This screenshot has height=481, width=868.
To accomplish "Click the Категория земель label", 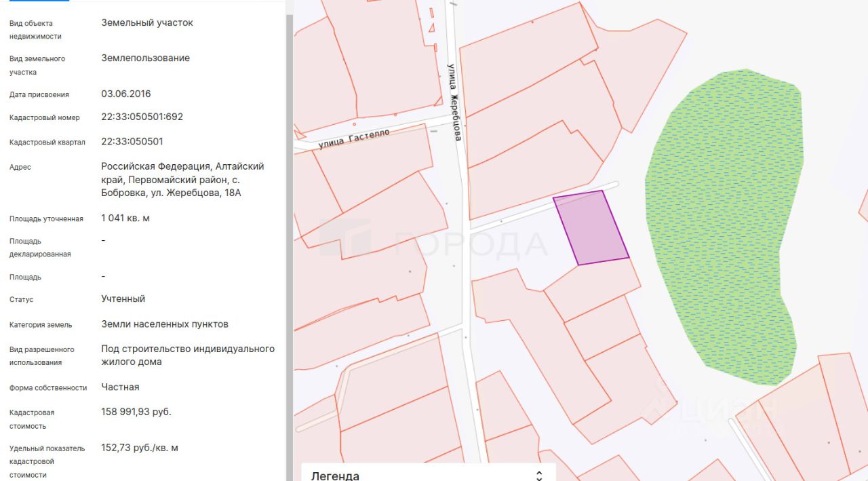I will pos(41,325).
